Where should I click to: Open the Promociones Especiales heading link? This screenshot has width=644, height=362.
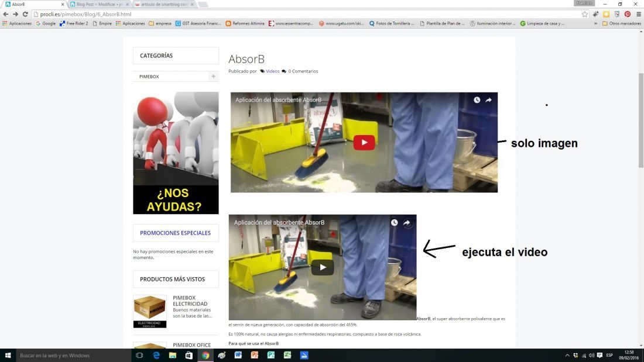coord(176,233)
